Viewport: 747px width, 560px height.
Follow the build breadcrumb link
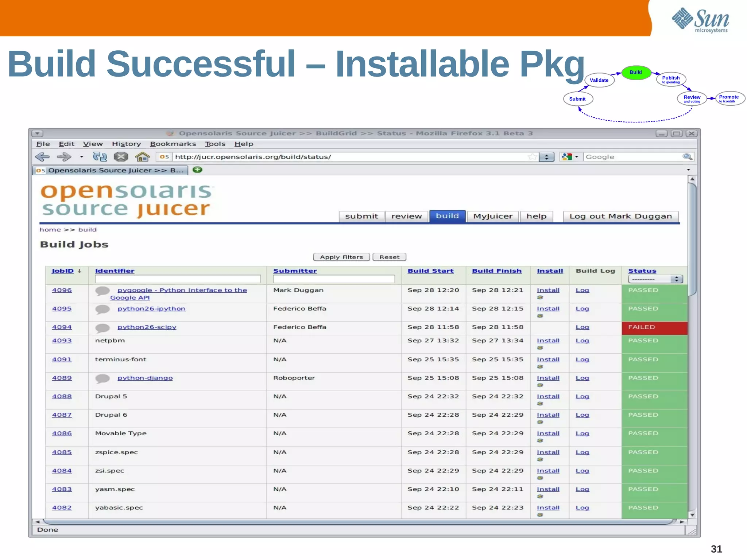click(88, 230)
